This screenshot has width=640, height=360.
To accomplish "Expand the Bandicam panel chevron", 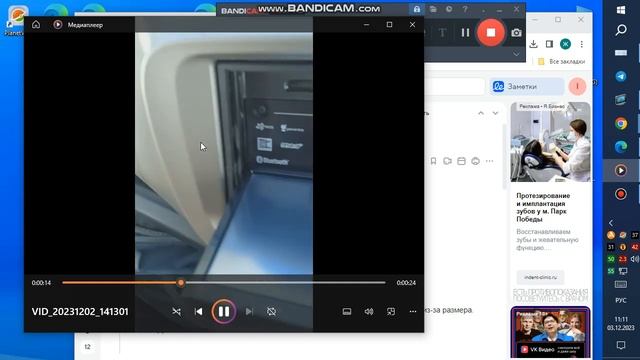I will 516,54.
